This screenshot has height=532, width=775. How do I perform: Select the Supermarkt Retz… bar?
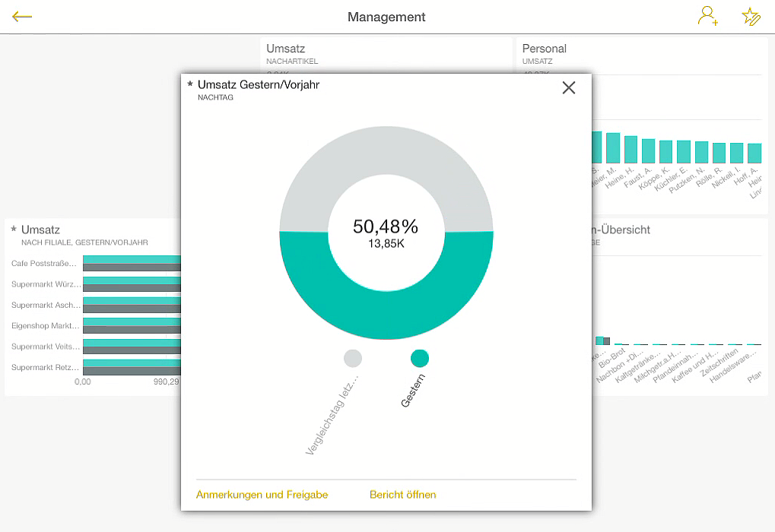(x=131, y=368)
